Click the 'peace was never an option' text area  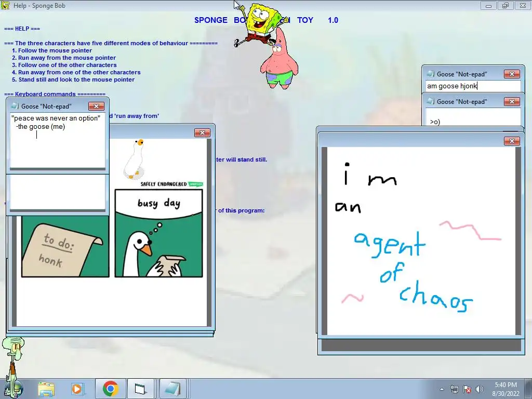[x=57, y=140]
